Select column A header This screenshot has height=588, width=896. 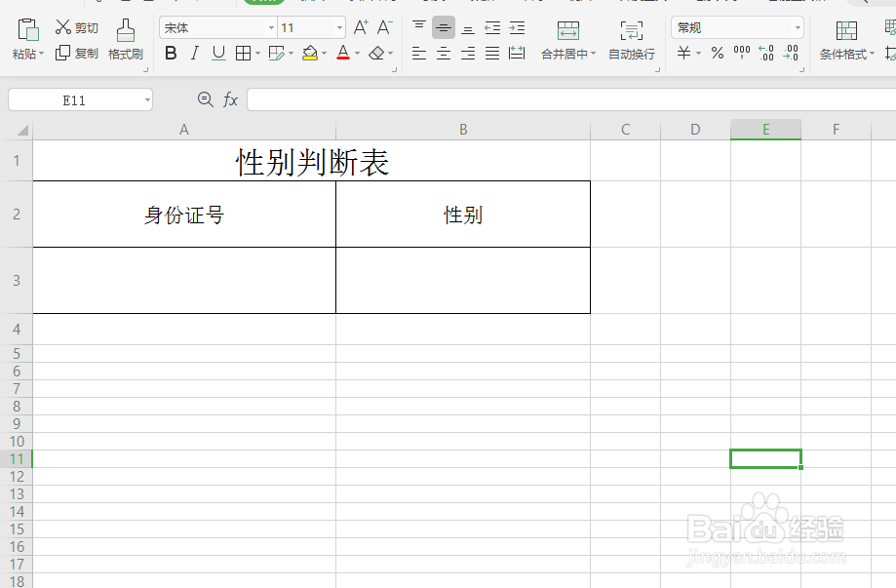[184, 130]
